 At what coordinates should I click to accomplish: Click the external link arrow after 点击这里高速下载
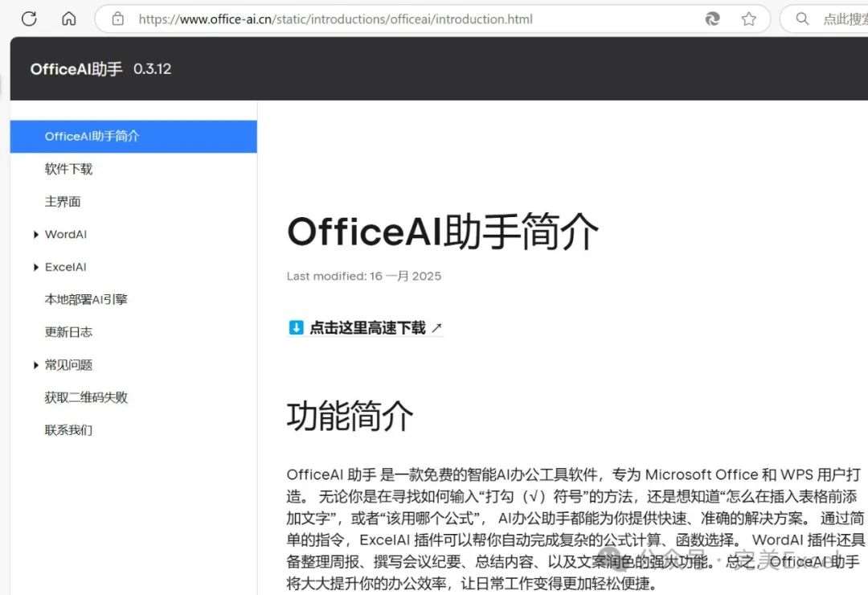coord(436,327)
